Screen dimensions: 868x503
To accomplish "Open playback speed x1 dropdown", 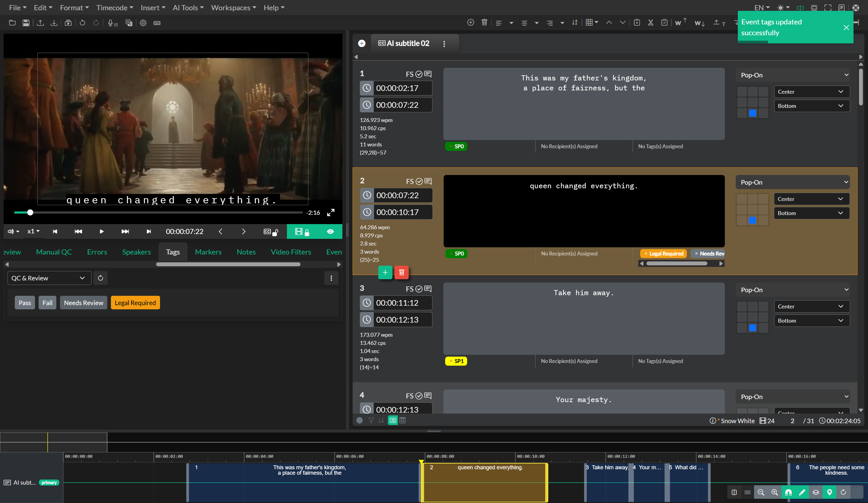I will (33, 231).
